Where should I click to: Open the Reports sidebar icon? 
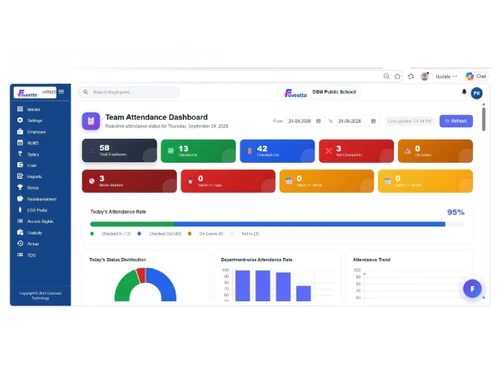(20, 176)
